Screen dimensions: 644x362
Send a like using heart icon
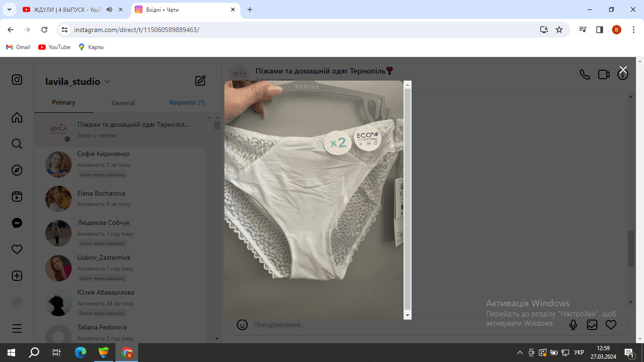[611, 325]
